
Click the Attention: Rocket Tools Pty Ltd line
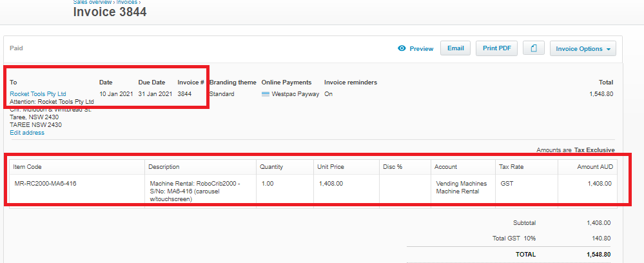click(52, 101)
